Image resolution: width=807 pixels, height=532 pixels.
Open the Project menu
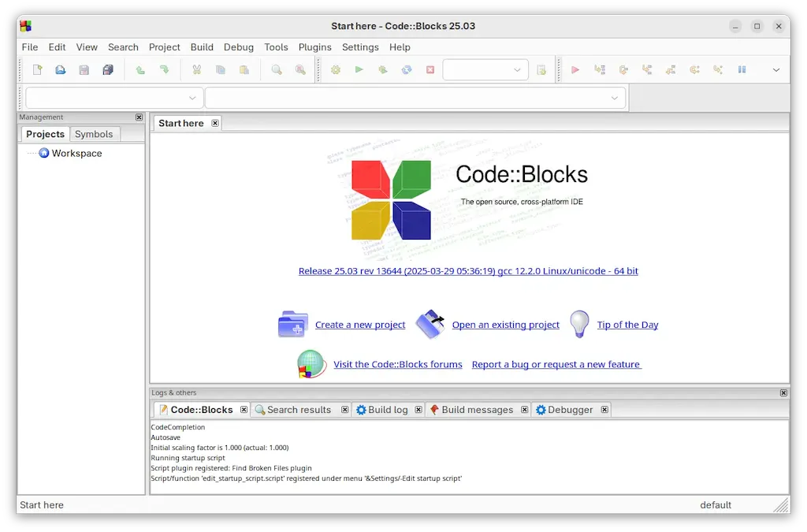pos(164,47)
